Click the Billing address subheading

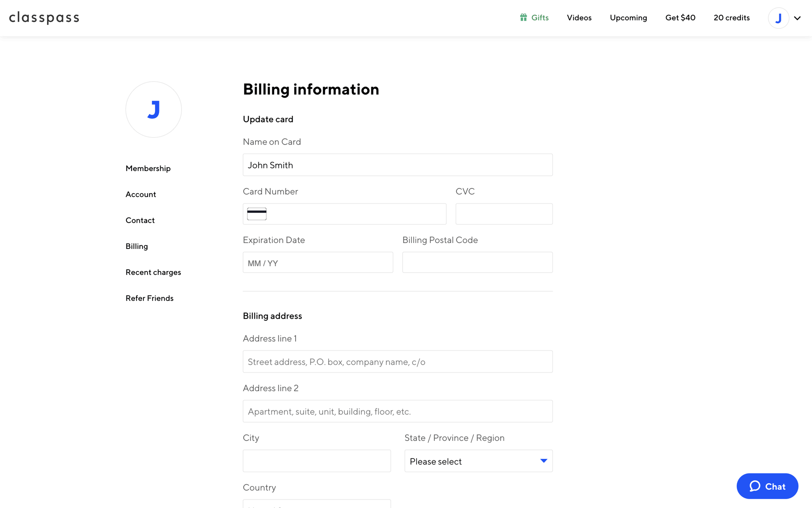(x=272, y=316)
